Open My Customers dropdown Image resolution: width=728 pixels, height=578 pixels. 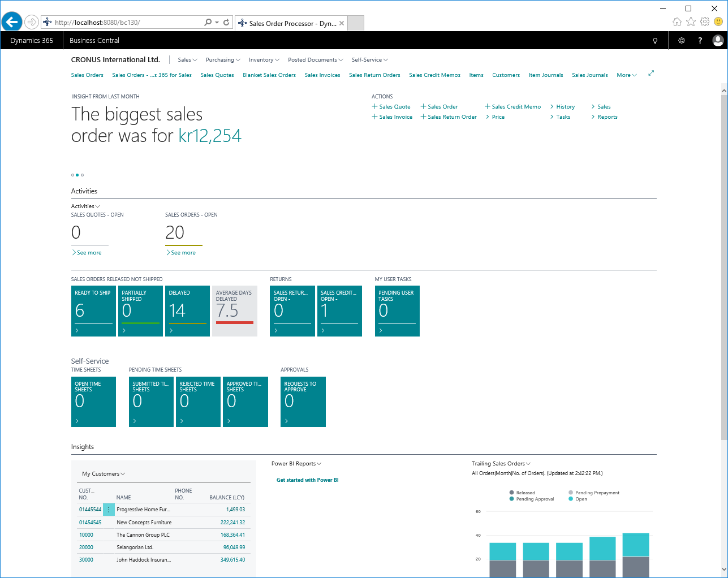(x=104, y=474)
